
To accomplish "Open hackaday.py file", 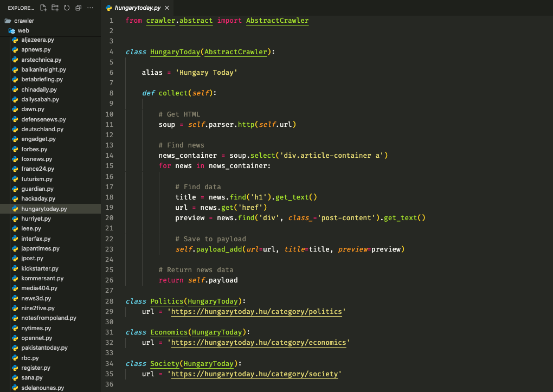I will coord(50,198).
